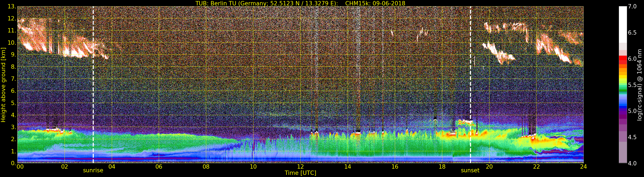Click the white dashed sunset marker line
The height and width of the screenshot is (177, 644).
pos(470,85)
